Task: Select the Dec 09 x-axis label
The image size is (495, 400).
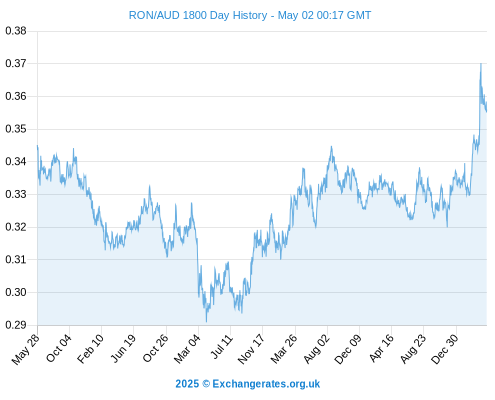Action: [348, 349]
